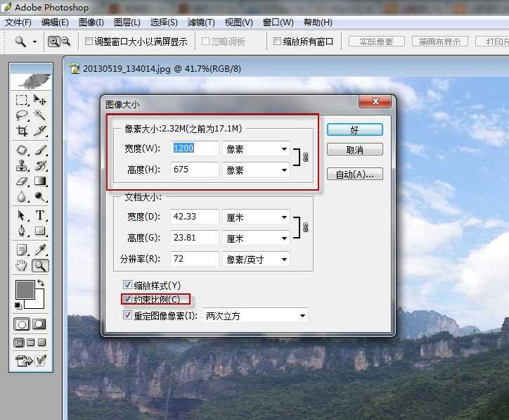Select the Magic Wand tool

pos(40,115)
